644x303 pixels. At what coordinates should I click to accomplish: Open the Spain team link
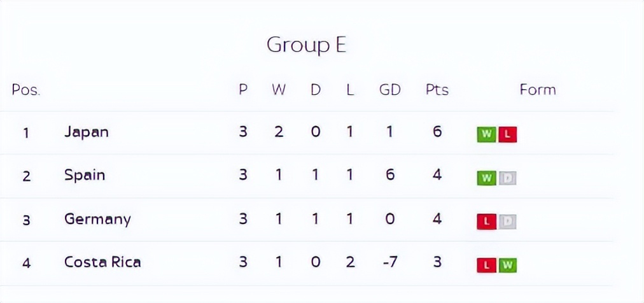click(x=85, y=175)
